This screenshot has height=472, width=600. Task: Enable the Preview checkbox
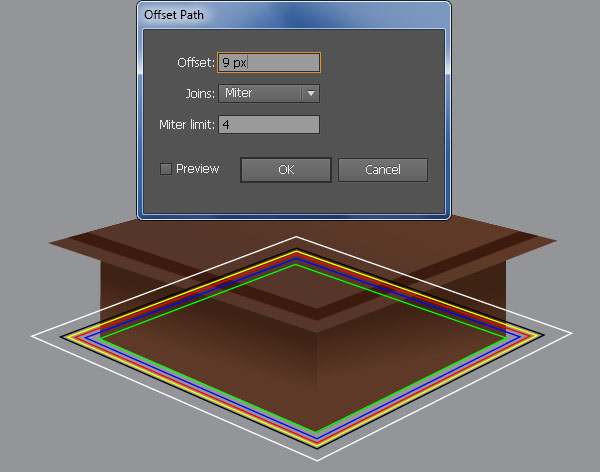pyautogui.click(x=166, y=169)
